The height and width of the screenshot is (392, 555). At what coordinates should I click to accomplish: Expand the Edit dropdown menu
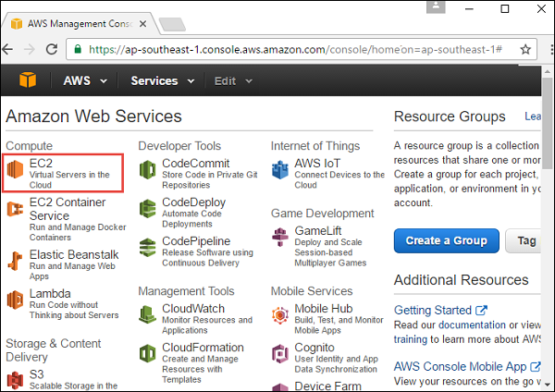tap(231, 80)
